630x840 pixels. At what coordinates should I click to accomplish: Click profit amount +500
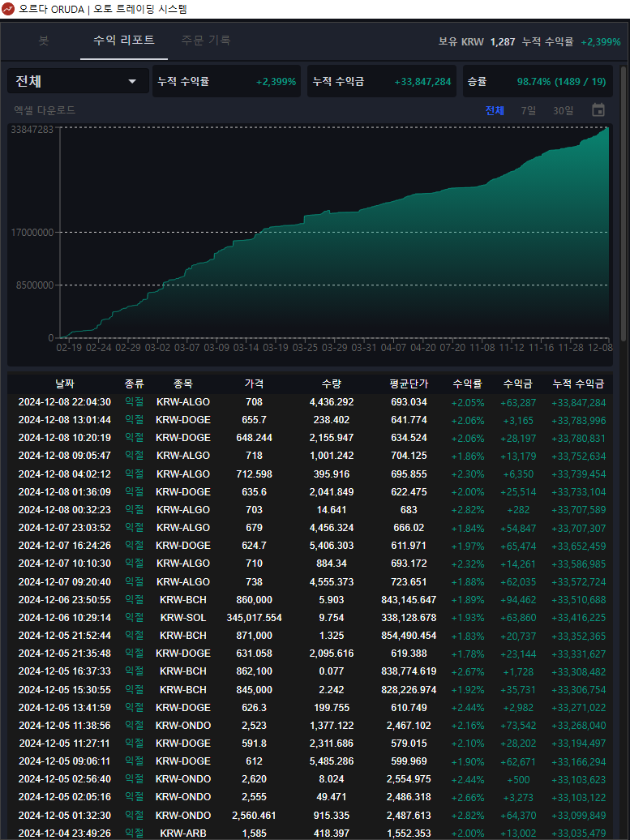(x=518, y=779)
